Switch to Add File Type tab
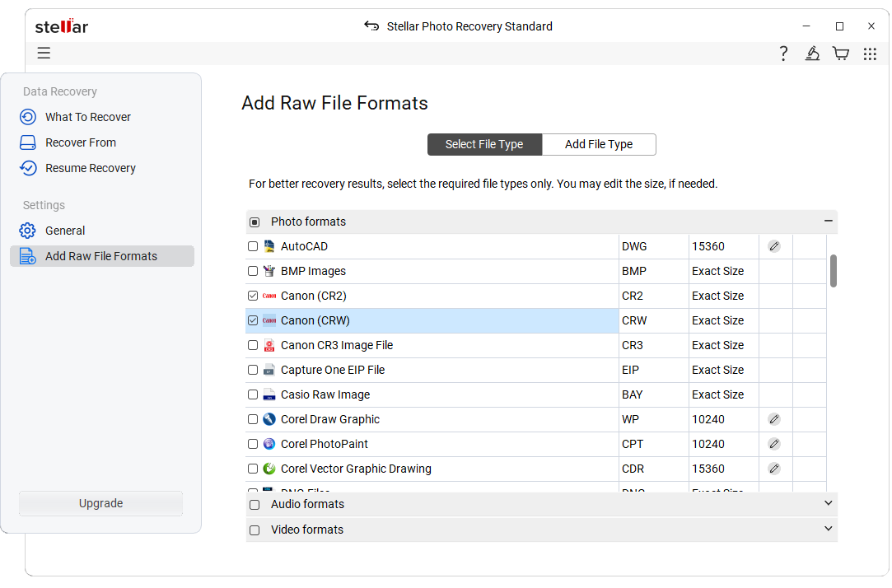The width and height of the screenshot is (892, 588). [x=599, y=144]
